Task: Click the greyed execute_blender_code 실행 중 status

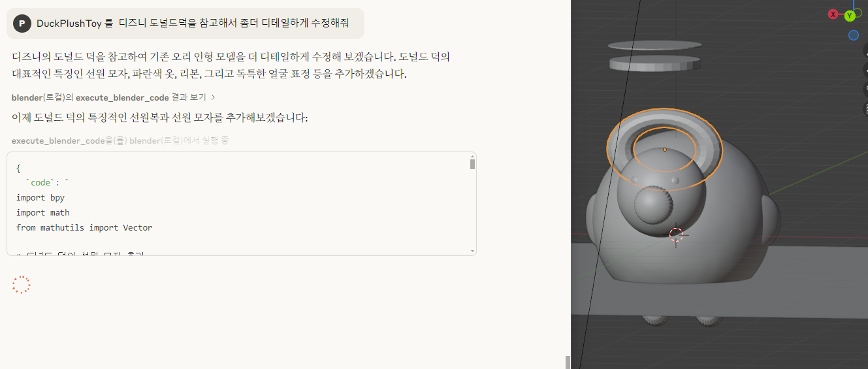Action: pos(120,140)
